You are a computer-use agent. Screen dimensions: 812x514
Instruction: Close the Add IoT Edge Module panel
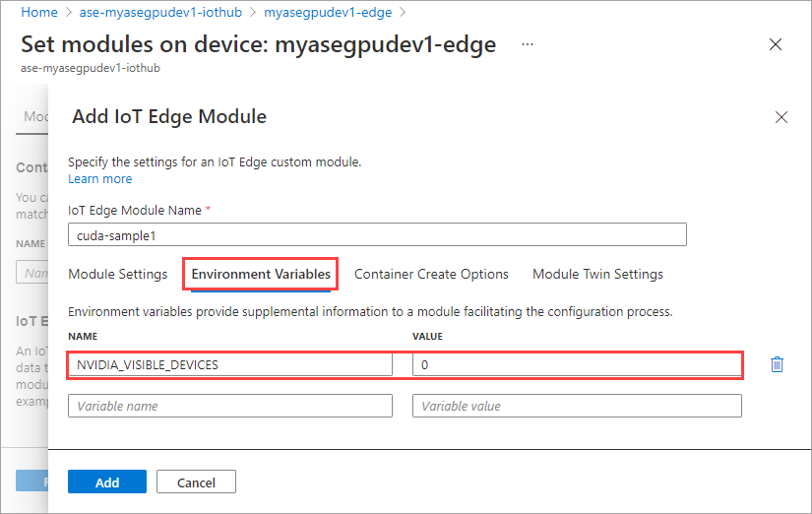[781, 117]
